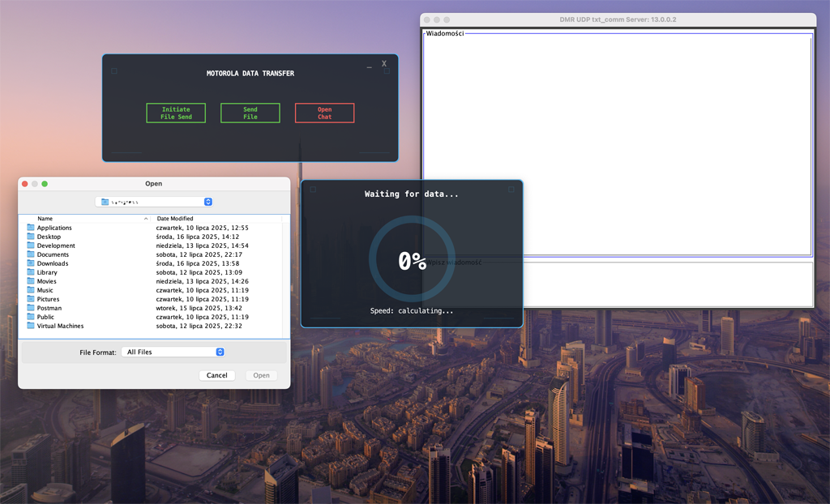Select the Development folder icon
Viewport: 830px width, 504px height.
tap(31, 246)
